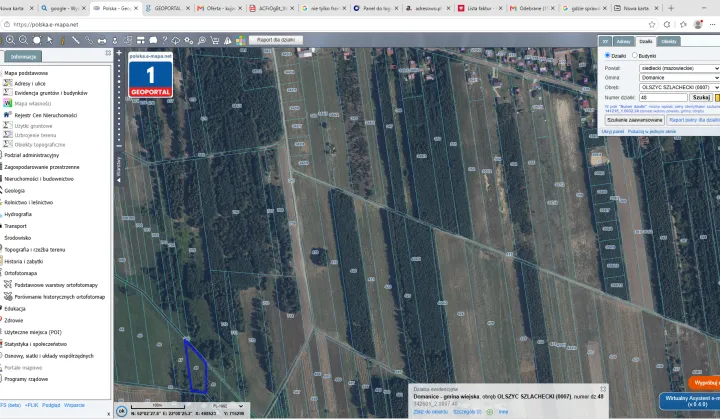Open the Informacje tab
The image size is (720, 420).
[x=23, y=56]
